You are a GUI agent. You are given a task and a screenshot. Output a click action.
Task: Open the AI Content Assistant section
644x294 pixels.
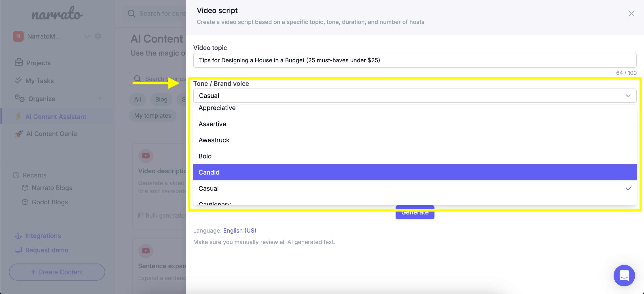click(55, 117)
